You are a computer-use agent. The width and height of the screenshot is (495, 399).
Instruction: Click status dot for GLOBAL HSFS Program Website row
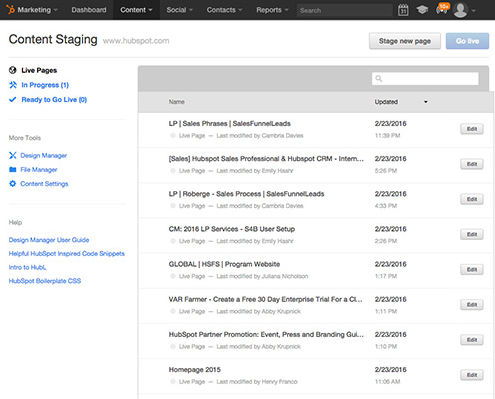pos(173,276)
